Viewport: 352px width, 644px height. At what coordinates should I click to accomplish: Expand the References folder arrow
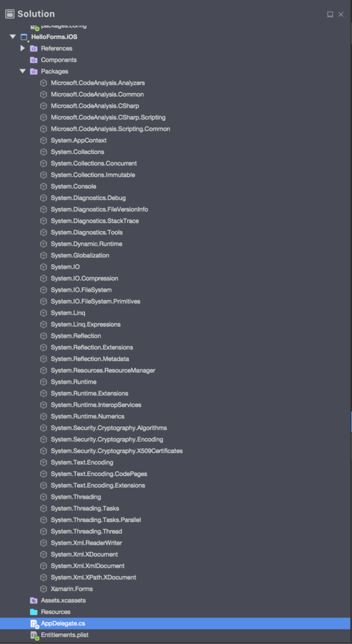tap(23, 48)
